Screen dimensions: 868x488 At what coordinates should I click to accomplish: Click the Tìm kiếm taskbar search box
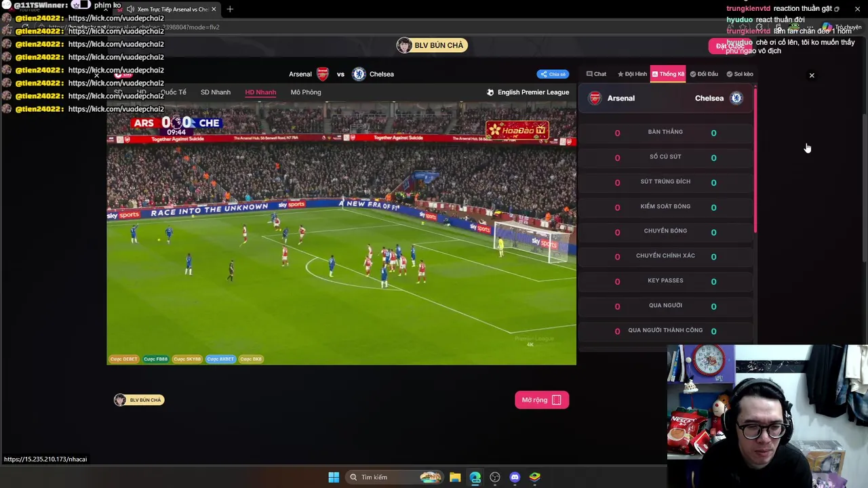point(395,477)
